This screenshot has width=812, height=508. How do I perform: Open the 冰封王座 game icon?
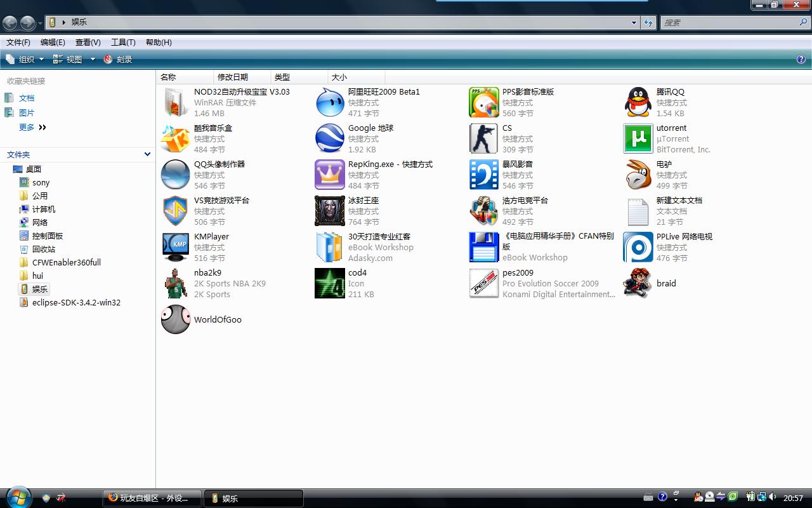pyautogui.click(x=330, y=211)
